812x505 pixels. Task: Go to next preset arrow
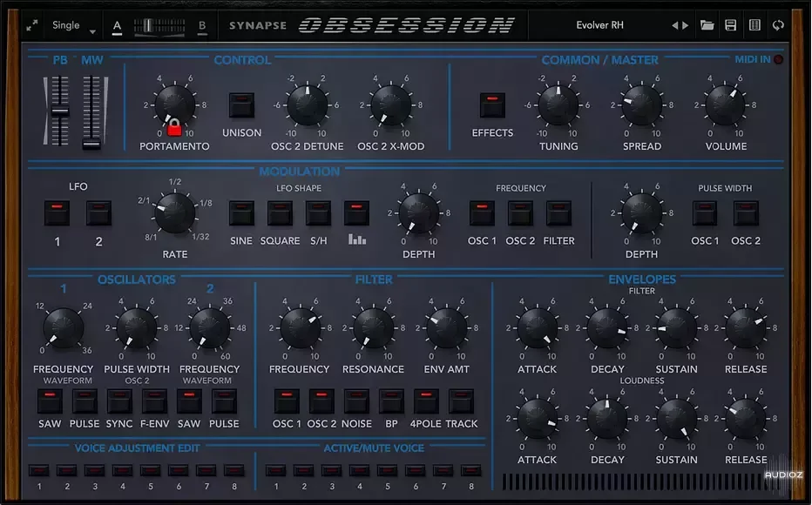click(686, 25)
